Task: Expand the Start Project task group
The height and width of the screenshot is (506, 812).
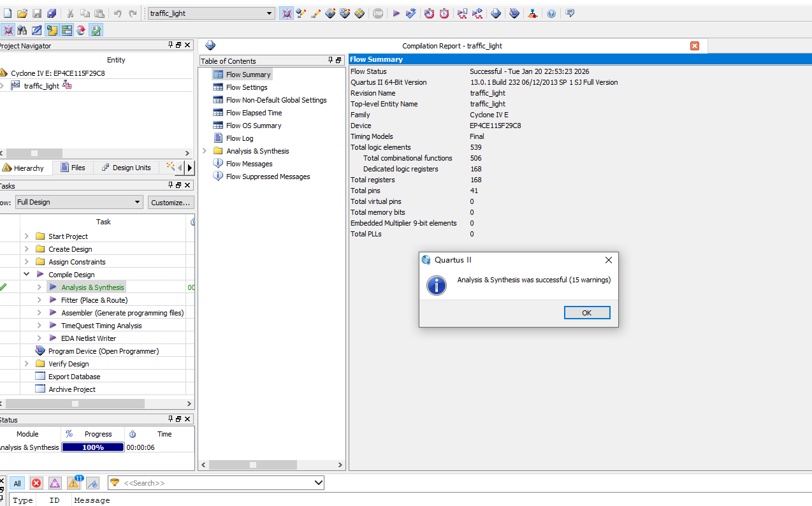Action: tap(26, 236)
